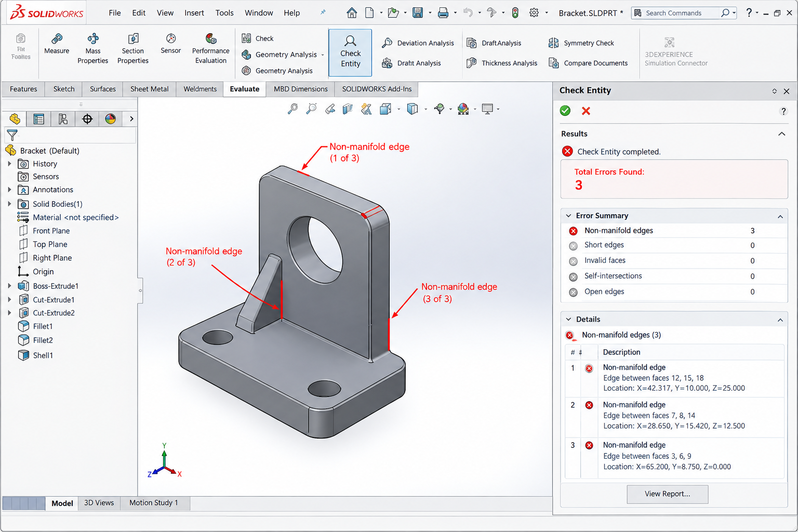Launch Performance Evaluation
This screenshot has height=532, width=798.
point(211,49)
